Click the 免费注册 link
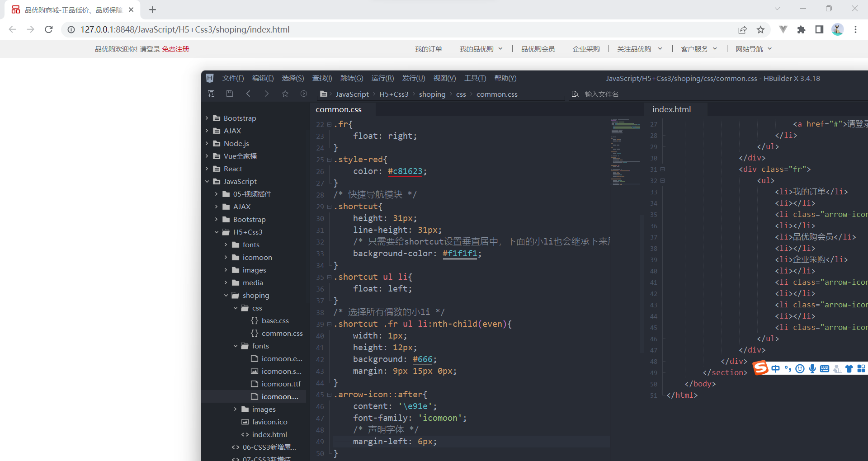The width and height of the screenshot is (868, 461). pos(175,49)
